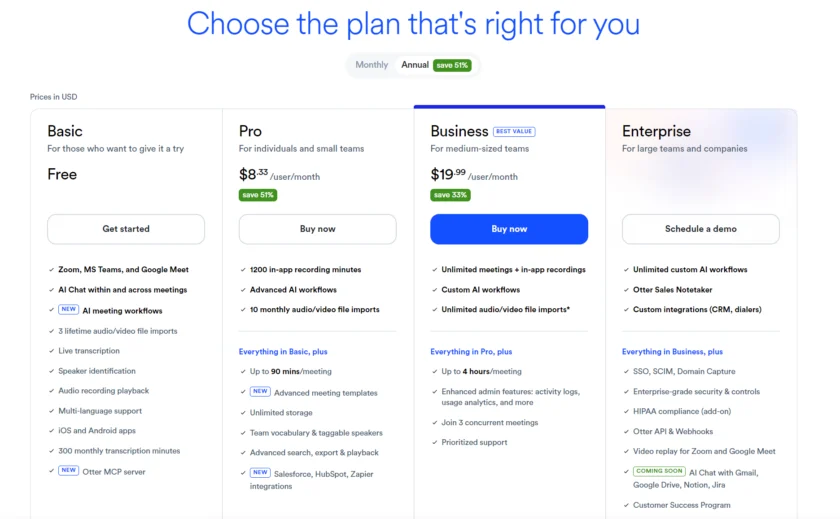Viewport: 840px width, 519px height.
Task: Select the Annual billing option
Action: [415, 65]
